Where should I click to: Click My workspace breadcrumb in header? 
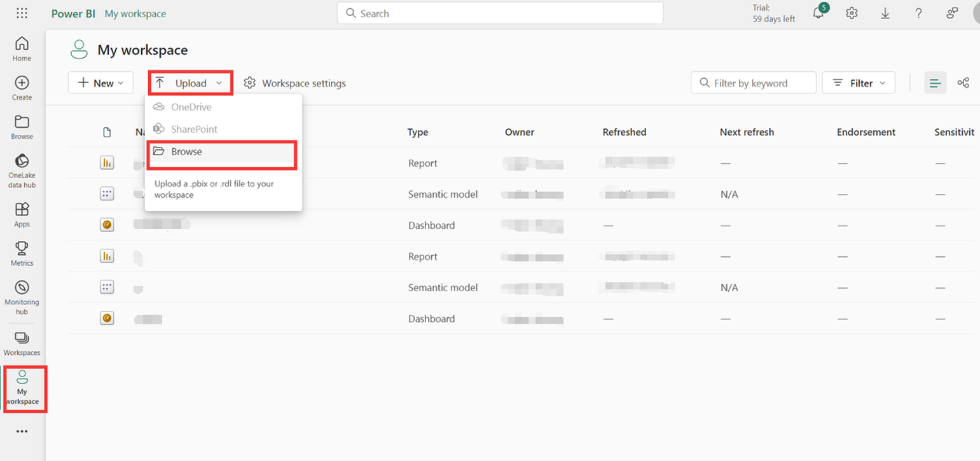[x=135, y=13]
